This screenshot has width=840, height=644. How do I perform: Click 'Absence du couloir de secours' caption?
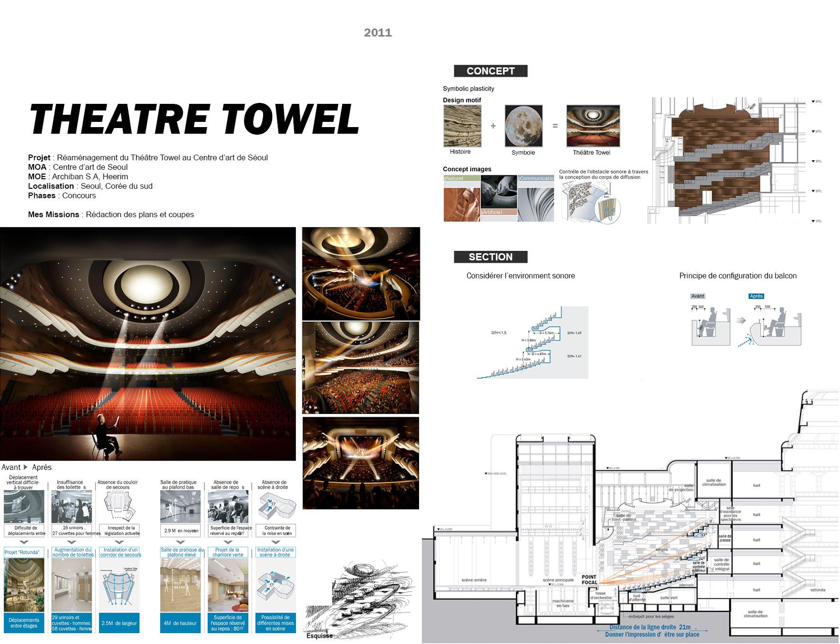(x=118, y=485)
